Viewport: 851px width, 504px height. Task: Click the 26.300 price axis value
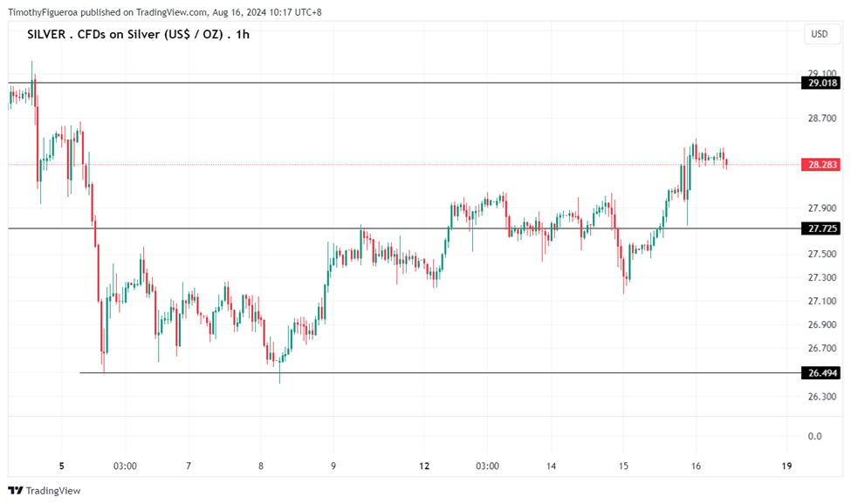pos(822,397)
